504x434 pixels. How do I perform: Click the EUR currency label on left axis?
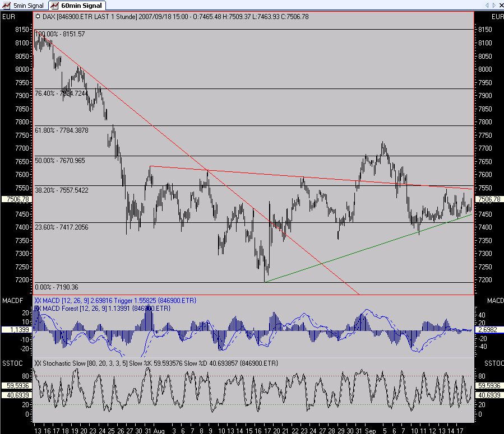[x=8, y=17]
